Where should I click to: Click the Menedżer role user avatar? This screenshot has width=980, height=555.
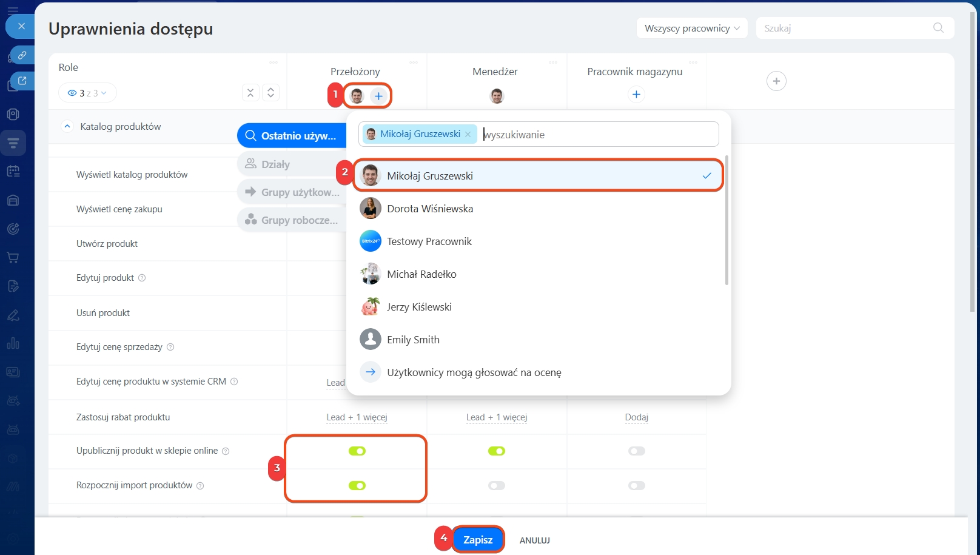click(497, 96)
